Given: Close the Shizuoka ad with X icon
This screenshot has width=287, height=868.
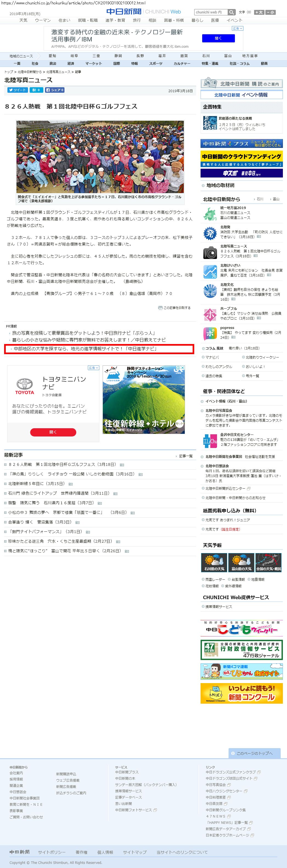Looking at the screenshot, I should pos(182,368).
